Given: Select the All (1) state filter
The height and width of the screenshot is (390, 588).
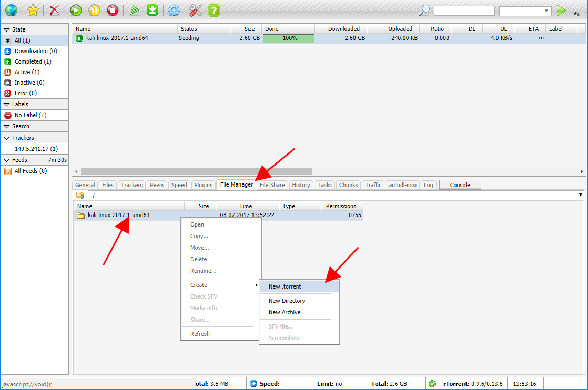Looking at the screenshot, I should pos(35,40).
